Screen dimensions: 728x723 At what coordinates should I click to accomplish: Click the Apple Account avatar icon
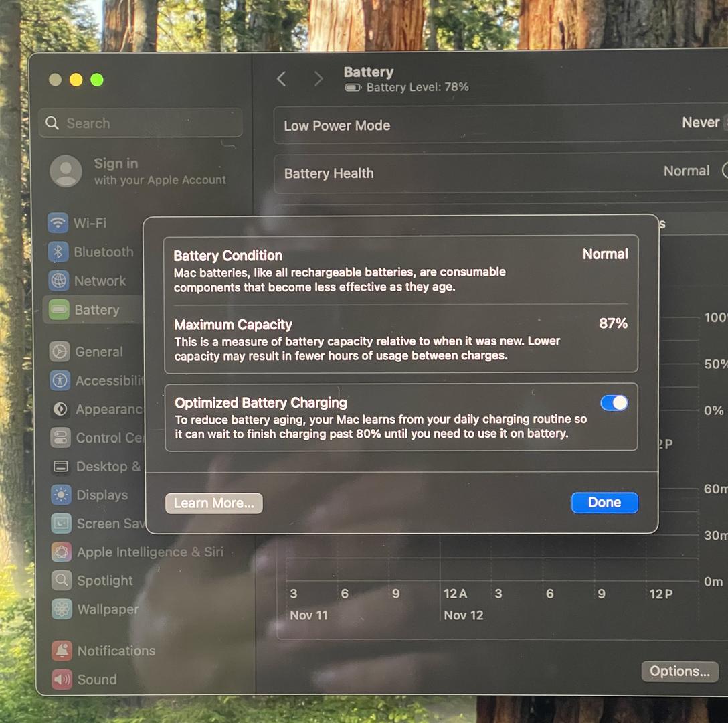66,171
